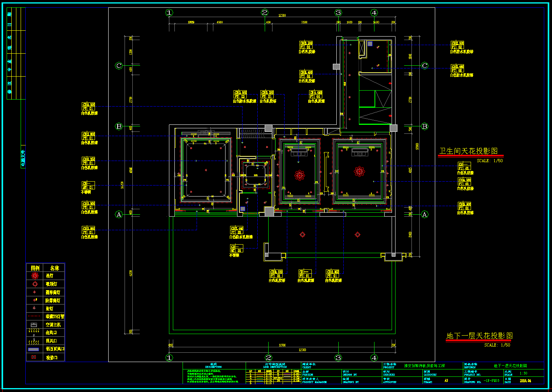
Task: Click the 图例 header cell of the legend
Action: click(35, 268)
